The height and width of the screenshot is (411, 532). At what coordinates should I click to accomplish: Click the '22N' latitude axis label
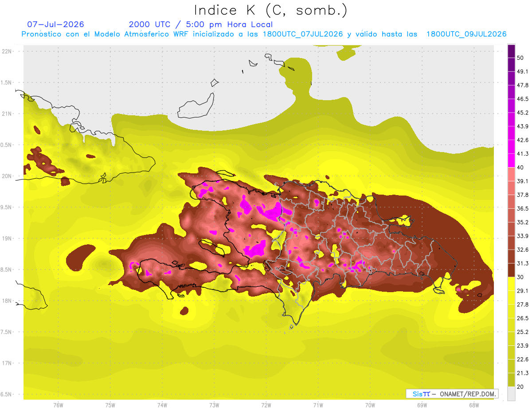[7, 51]
